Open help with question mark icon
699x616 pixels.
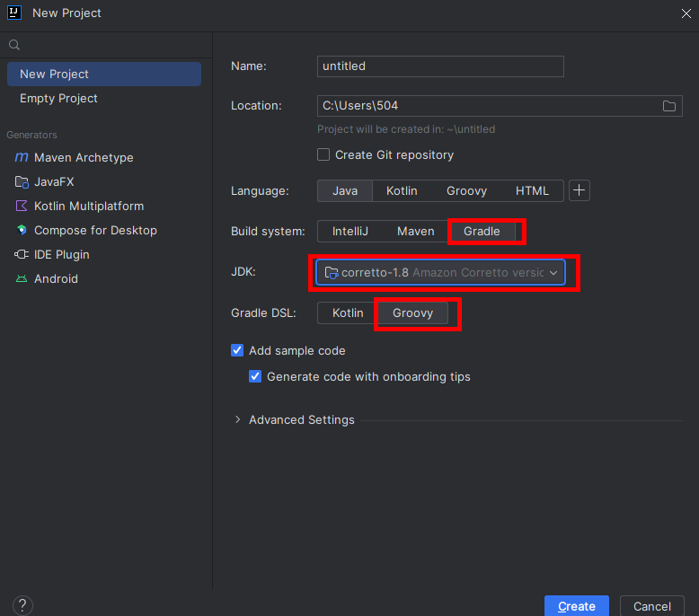(22, 605)
